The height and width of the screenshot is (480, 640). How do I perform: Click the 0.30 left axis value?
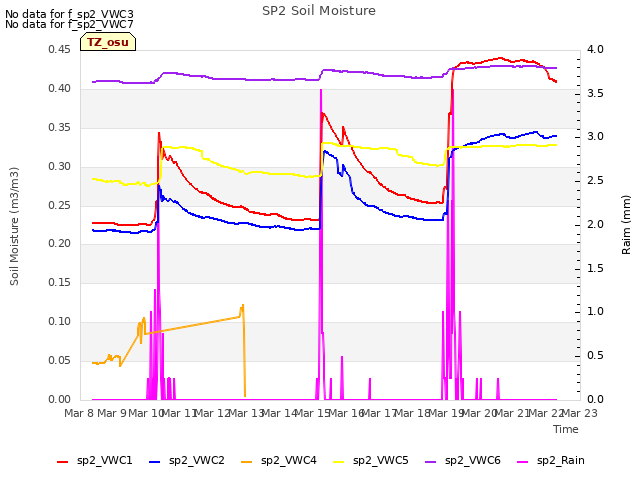pyautogui.click(x=60, y=166)
